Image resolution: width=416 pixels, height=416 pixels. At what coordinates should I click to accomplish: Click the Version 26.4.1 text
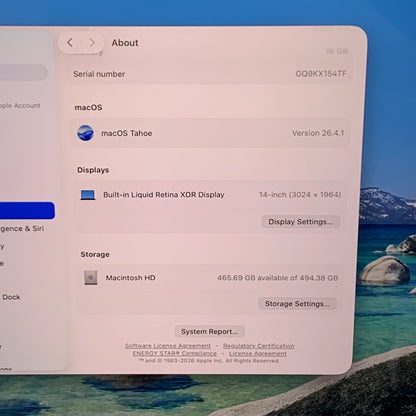click(x=318, y=133)
